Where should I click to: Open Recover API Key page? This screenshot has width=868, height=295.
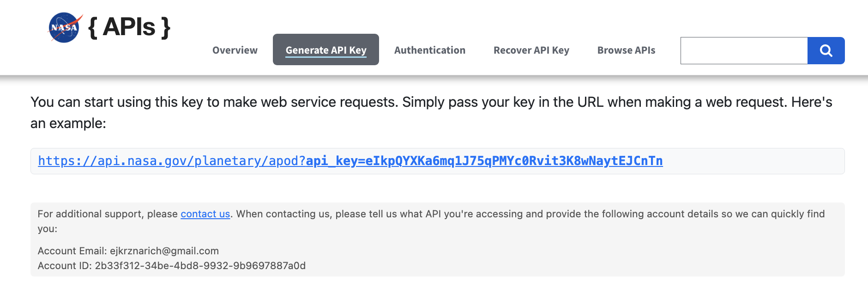531,50
